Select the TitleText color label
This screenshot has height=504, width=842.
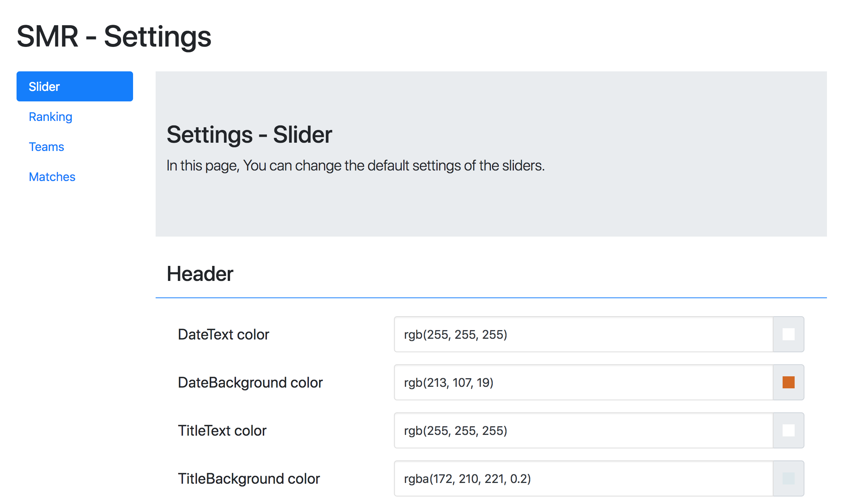click(x=222, y=430)
